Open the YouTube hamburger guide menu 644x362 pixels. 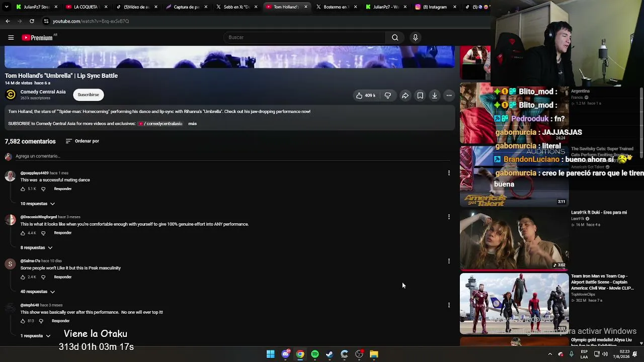[x=11, y=37]
